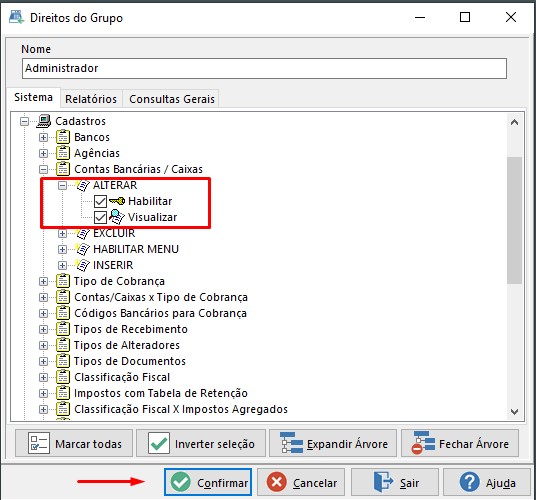Toggle the Visualizar checkbox under ALTERAR
The height and width of the screenshot is (500, 536).
(100, 217)
